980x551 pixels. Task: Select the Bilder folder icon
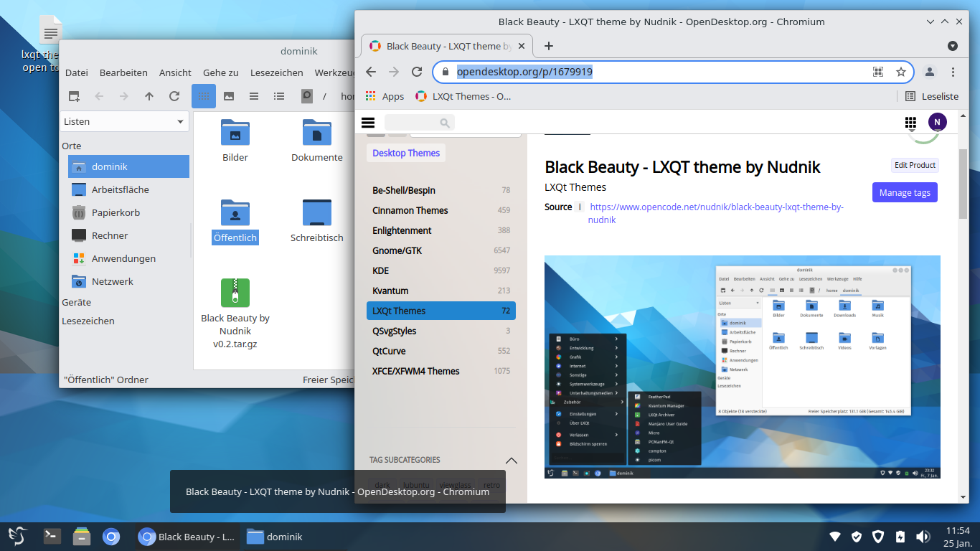coord(235,133)
